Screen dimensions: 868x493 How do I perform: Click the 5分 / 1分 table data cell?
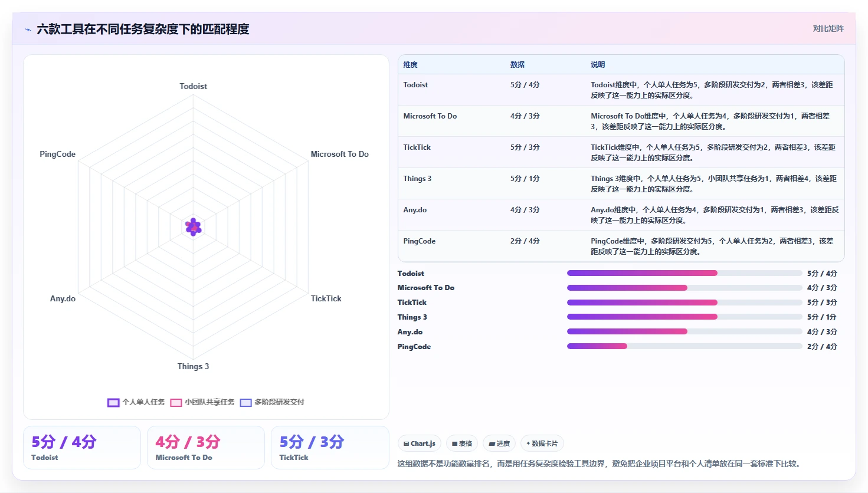525,179
